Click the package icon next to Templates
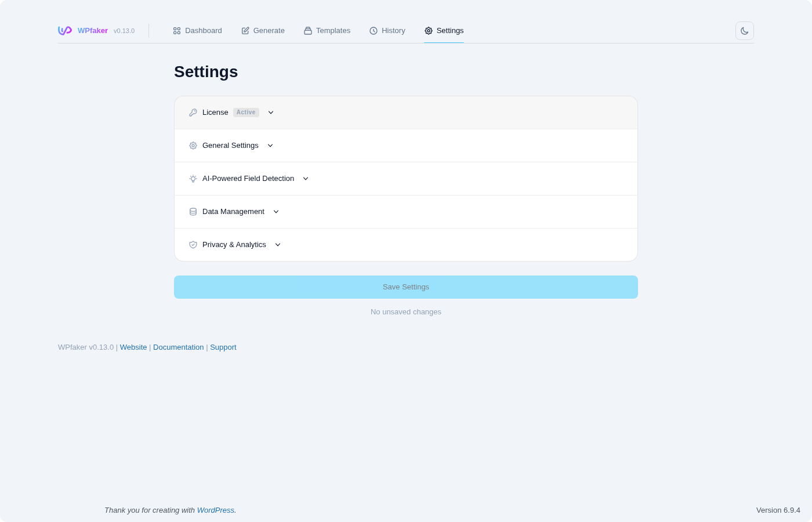The height and width of the screenshot is (522, 812). (x=308, y=31)
